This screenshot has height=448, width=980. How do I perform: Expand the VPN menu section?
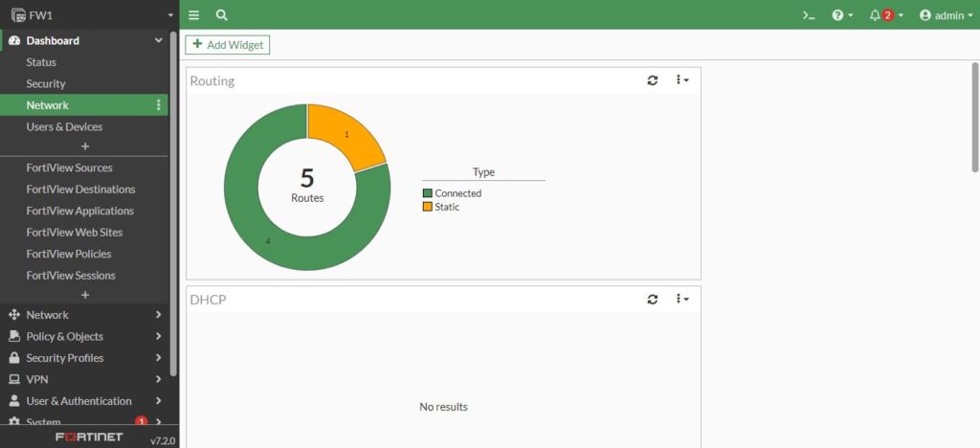click(86, 379)
